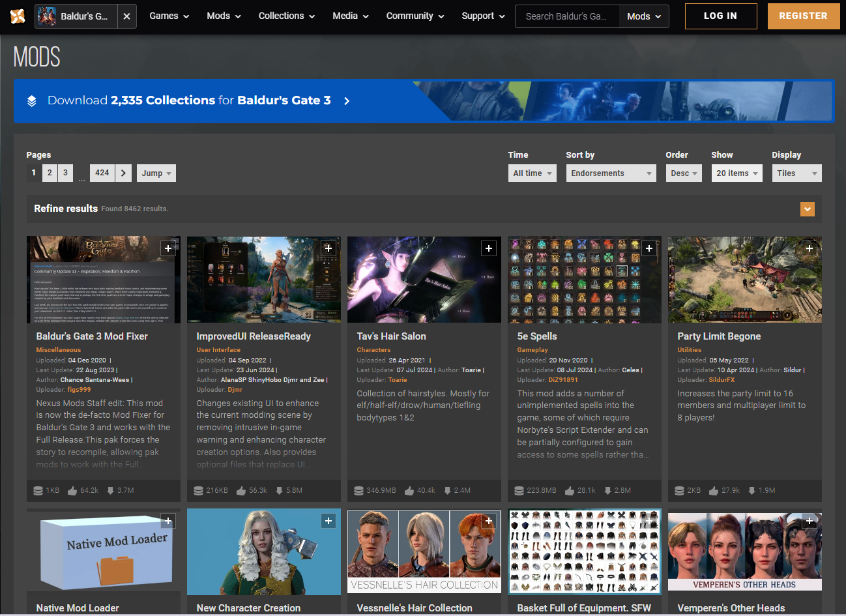
Task: Open the Games menu
Action: (169, 16)
